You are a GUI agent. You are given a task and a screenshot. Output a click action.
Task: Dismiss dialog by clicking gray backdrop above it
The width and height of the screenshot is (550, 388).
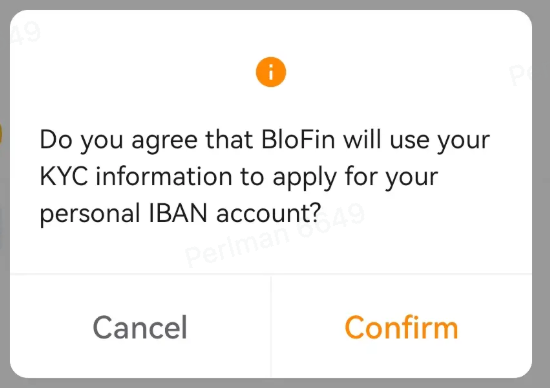[x=275, y=4]
